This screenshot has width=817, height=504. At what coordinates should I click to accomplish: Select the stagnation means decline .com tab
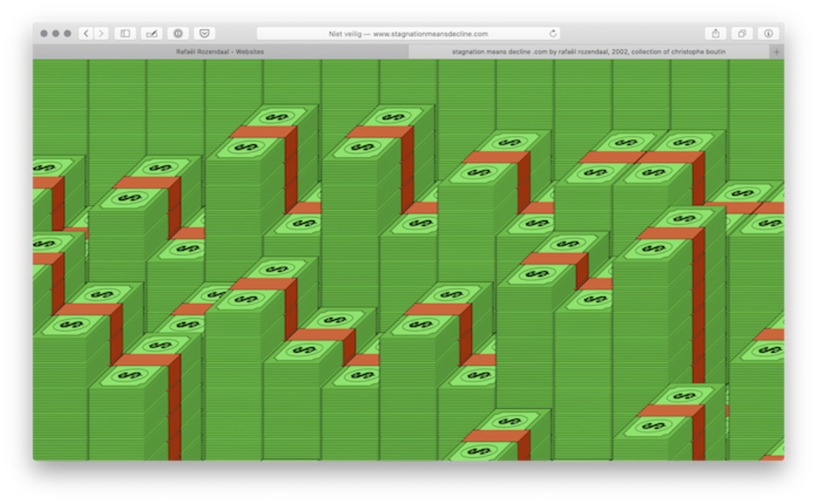click(588, 52)
